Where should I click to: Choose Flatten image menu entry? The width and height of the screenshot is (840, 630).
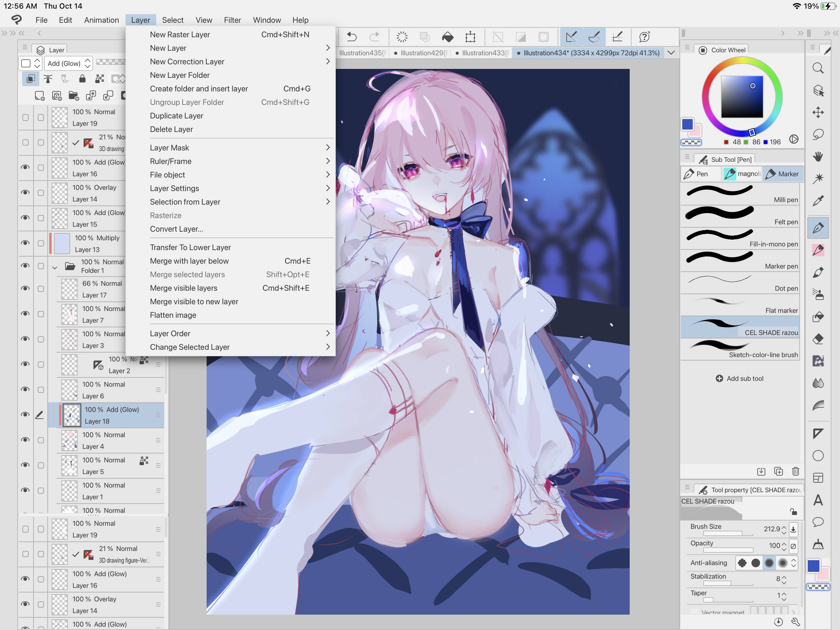tap(173, 315)
